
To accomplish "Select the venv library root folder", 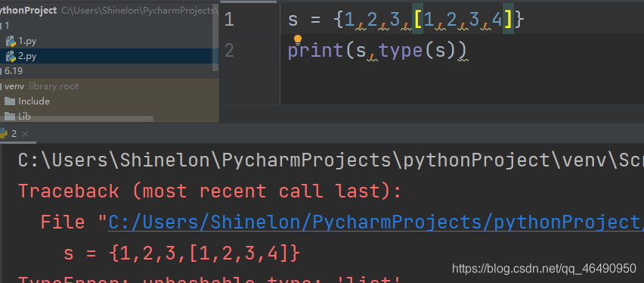I will pyautogui.click(x=41, y=86).
